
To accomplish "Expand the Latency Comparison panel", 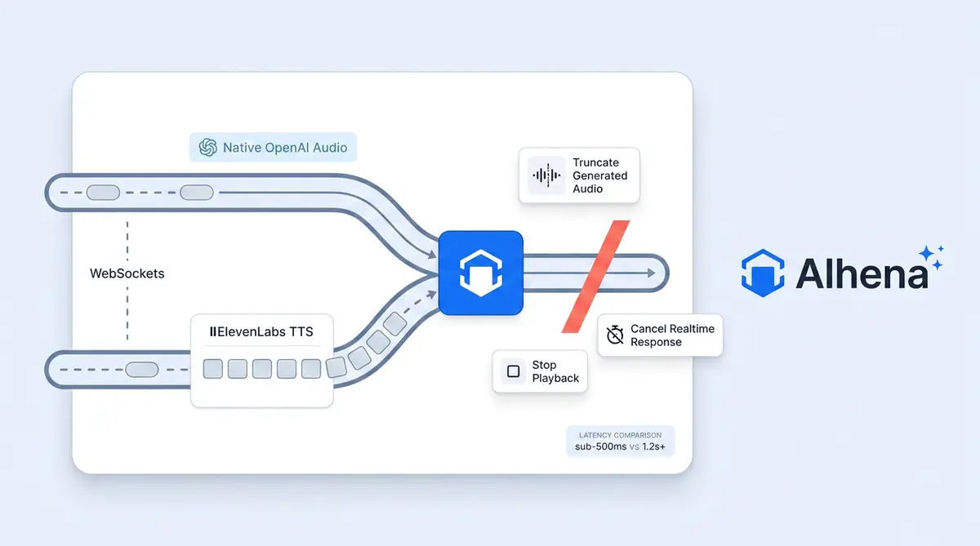I will 620,441.
